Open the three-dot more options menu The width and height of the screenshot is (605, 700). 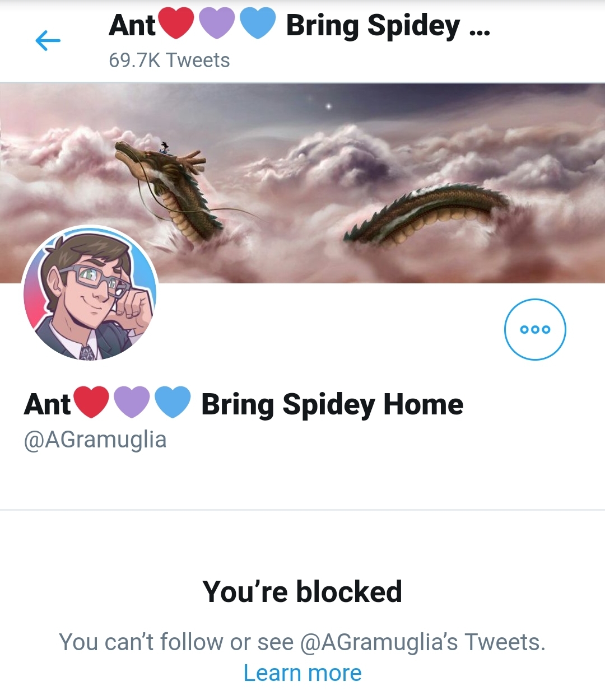tap(535, 329)
